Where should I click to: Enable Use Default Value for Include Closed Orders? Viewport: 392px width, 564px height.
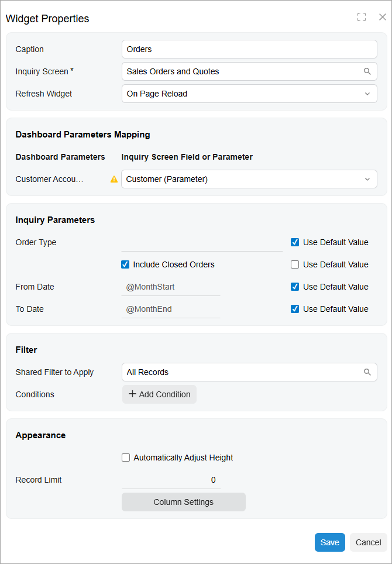pos(295,264)
